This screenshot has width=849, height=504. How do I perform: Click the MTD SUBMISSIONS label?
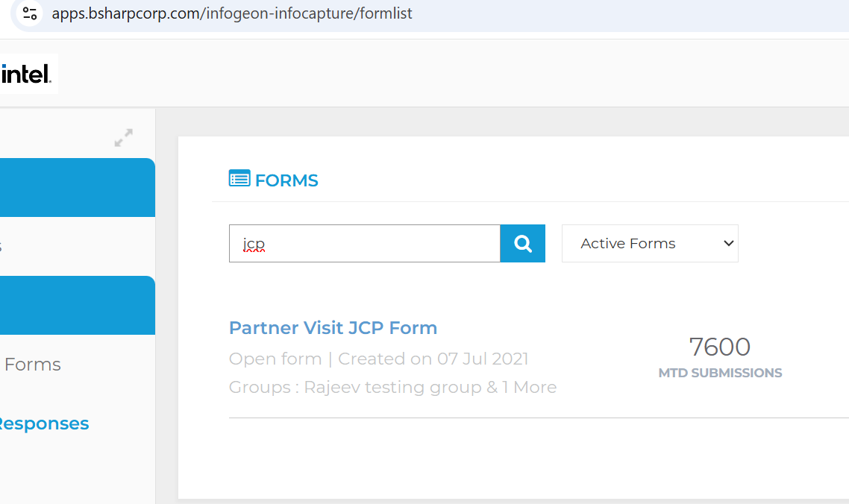coord(719,373)
